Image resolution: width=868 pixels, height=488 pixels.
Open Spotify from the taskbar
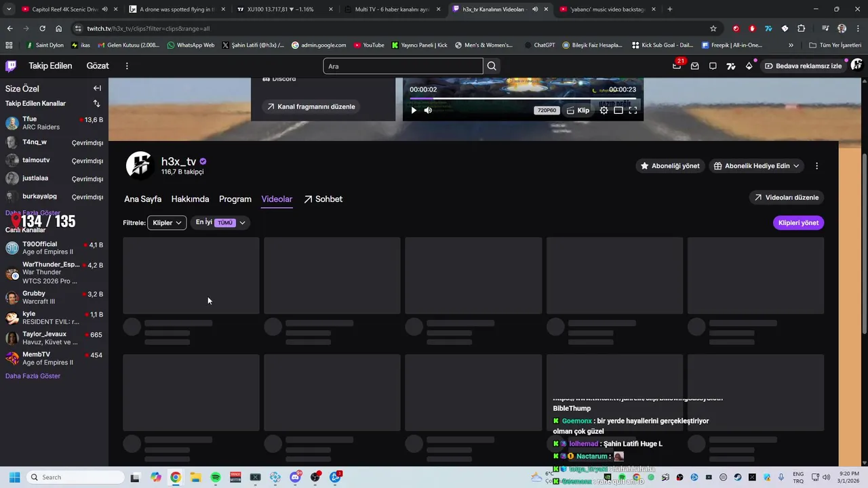click(216, 477)
